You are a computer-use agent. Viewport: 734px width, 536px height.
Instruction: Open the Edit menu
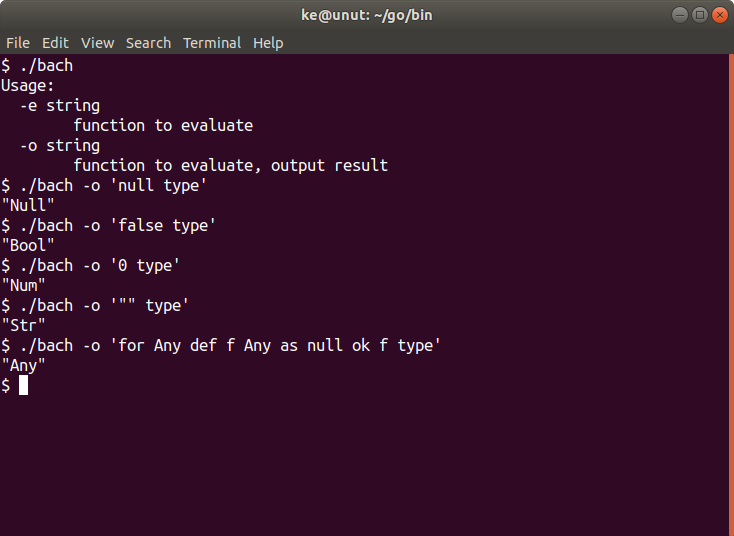55,43
